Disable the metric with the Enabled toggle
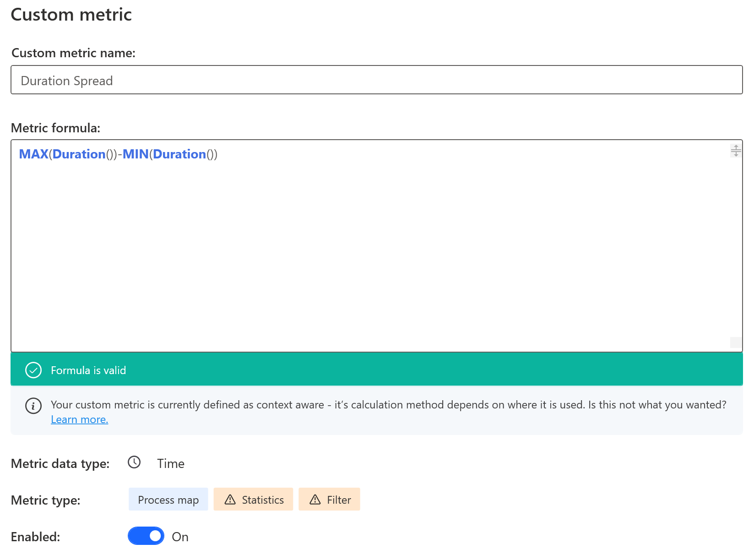 click(x=146, y=536)
